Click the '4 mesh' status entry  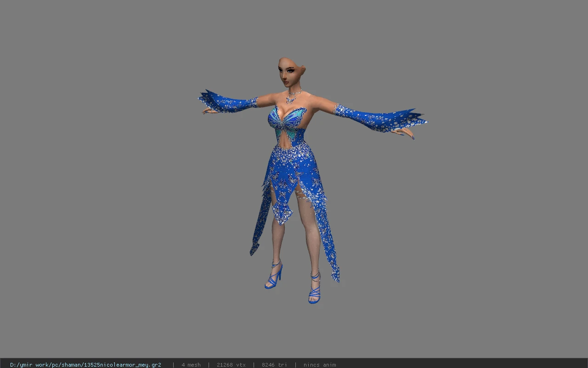point(191,365)
